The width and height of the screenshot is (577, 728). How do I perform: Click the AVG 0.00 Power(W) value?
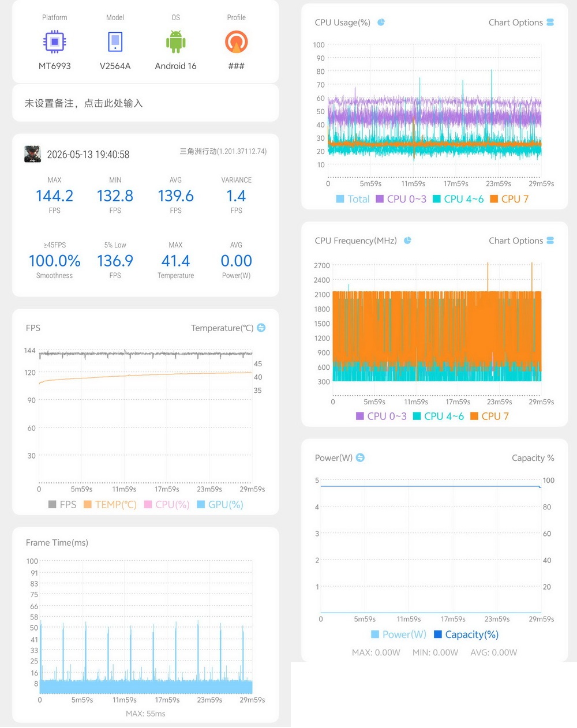236,261
